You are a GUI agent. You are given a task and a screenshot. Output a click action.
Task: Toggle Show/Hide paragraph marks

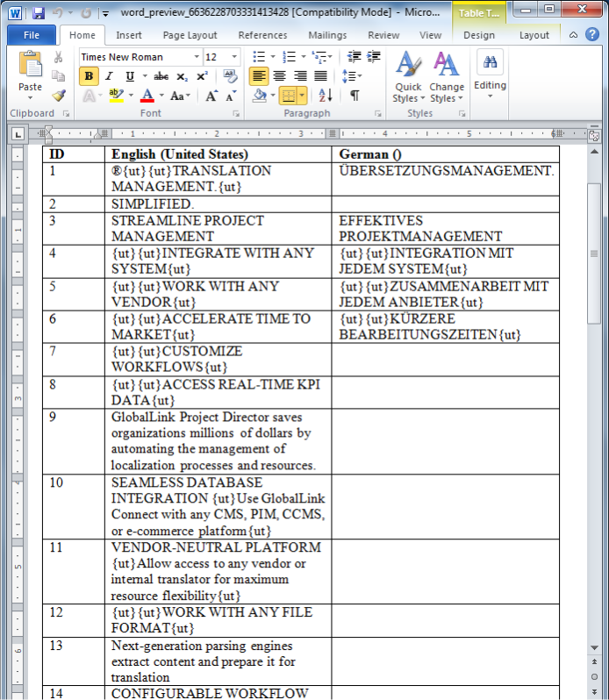tap(354, 95)
